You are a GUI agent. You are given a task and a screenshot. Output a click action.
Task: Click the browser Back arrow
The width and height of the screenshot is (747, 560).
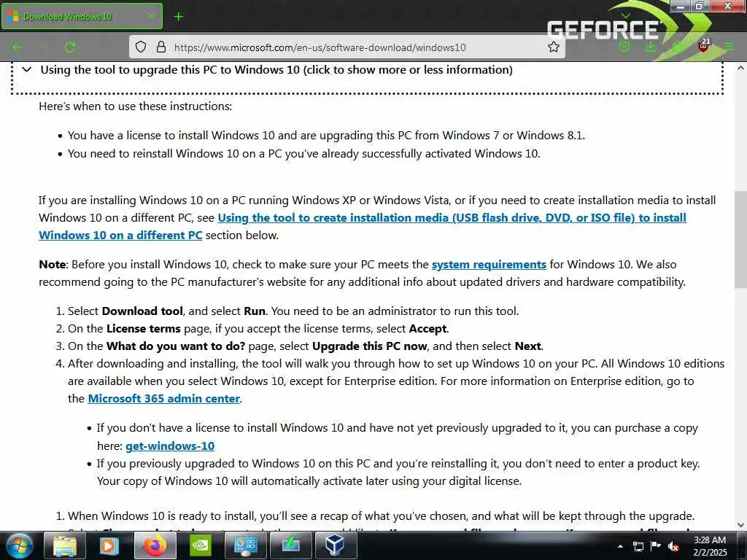click(x=18, y=47)
